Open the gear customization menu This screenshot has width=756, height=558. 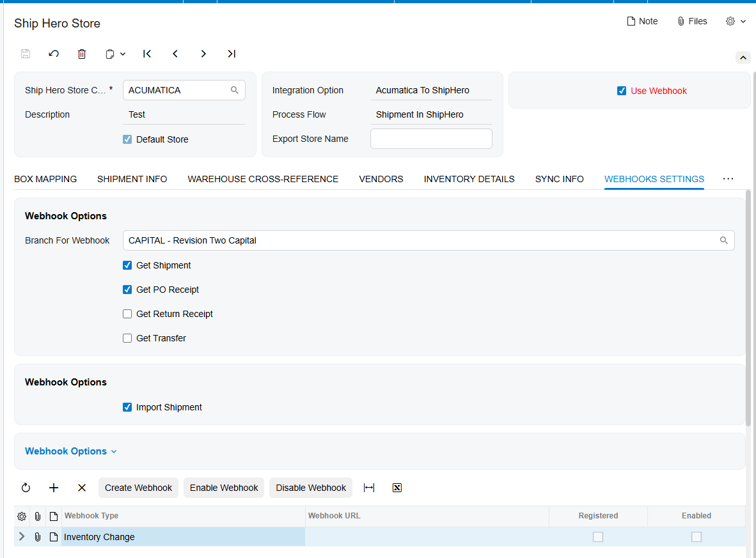730,21
